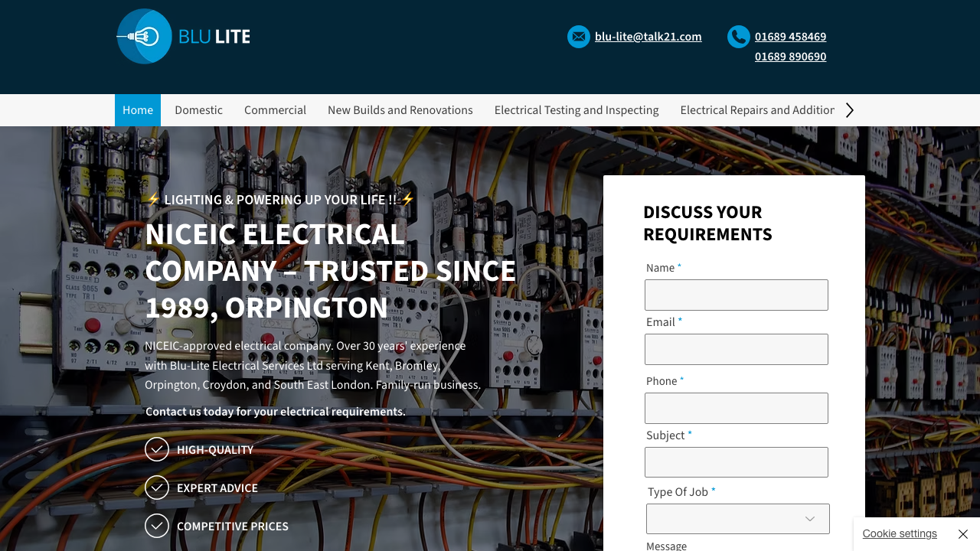
Task: Expand the job type selection chevron
Action: (808, 519)
